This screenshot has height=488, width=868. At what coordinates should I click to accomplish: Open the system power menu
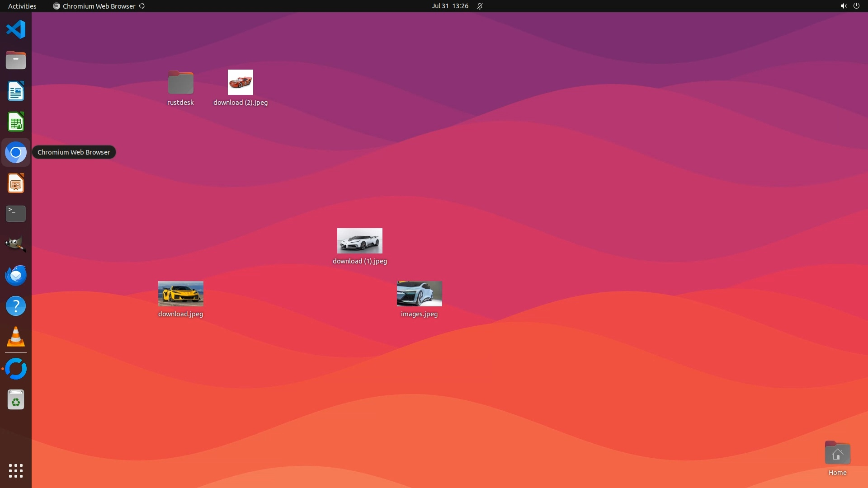(x=856, y=6)
